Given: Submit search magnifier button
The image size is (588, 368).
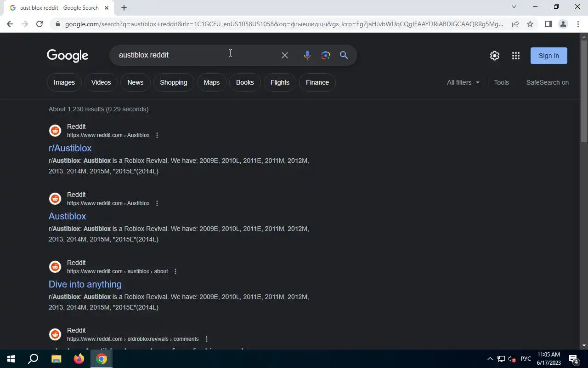Looking at the screenshot, I should tap(344, 55).
